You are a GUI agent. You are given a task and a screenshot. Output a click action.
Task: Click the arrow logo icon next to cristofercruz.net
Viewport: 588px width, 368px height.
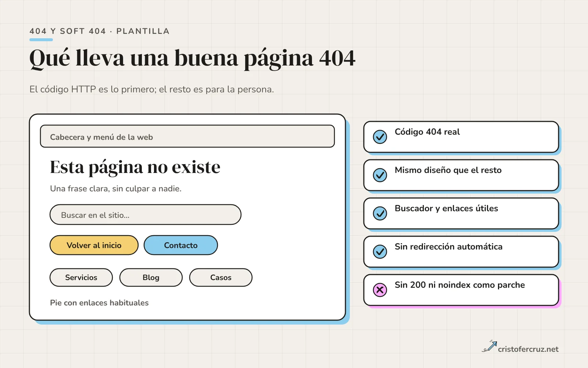pyautogui.click(x=490, y=346)
